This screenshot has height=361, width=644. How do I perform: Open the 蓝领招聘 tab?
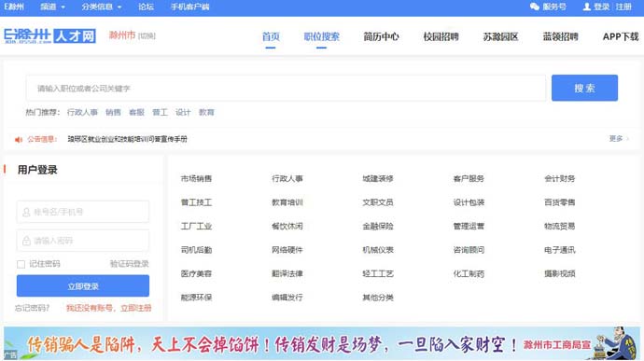coord(561,36)
